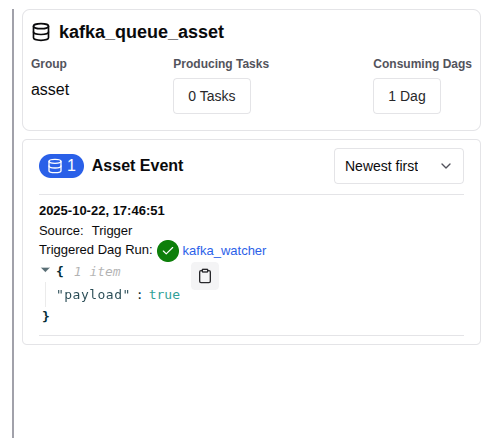Click the "1 item" JSON summary text
Screen dimensions: 486x438
[97, 272]
